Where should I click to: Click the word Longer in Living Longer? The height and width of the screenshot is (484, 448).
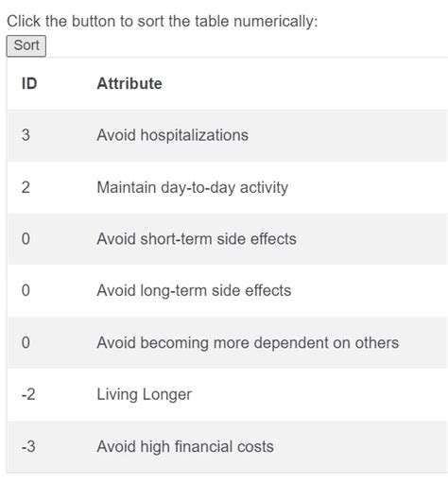pyautogui.click(x=167, y=394)
